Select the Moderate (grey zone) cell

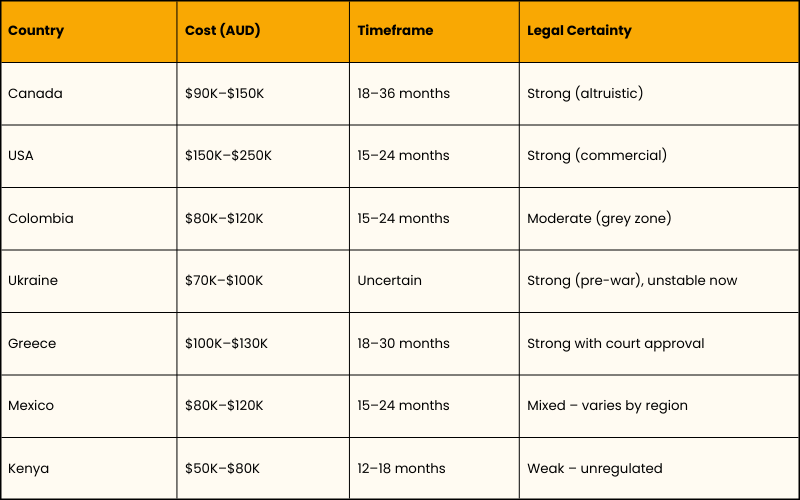coord(600,218)
